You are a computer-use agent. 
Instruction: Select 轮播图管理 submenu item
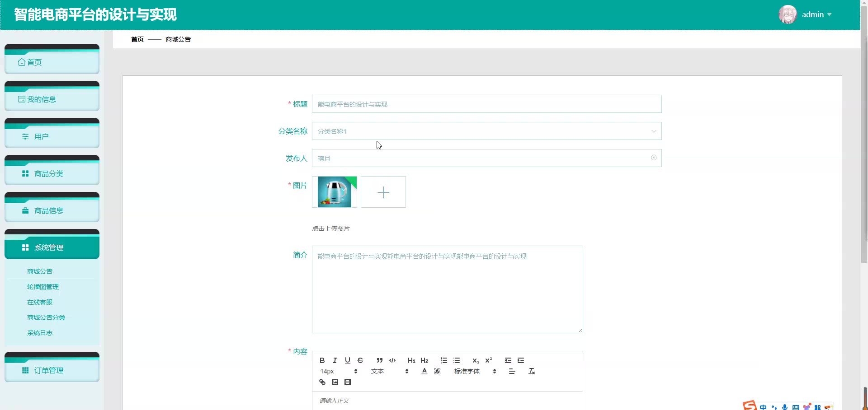coord(43,287)
